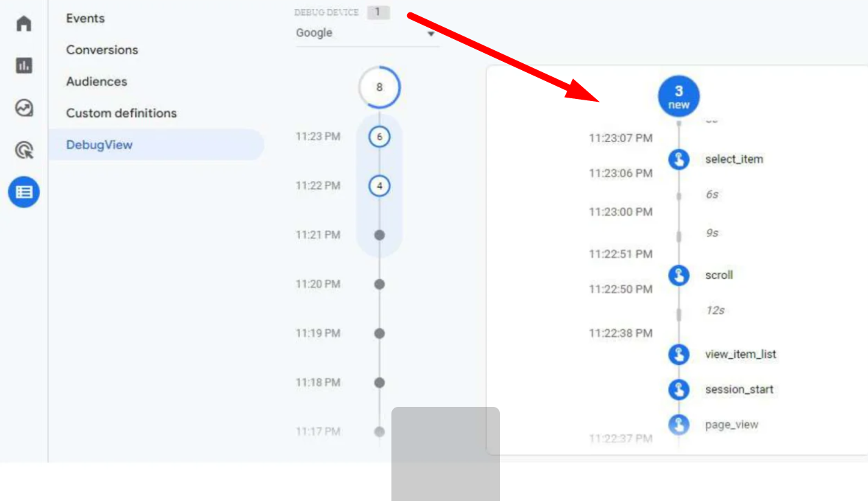Select the 11:22 PM minute bubble with 4 events
This screenshot has width=868, height=501.
point(379,186)
